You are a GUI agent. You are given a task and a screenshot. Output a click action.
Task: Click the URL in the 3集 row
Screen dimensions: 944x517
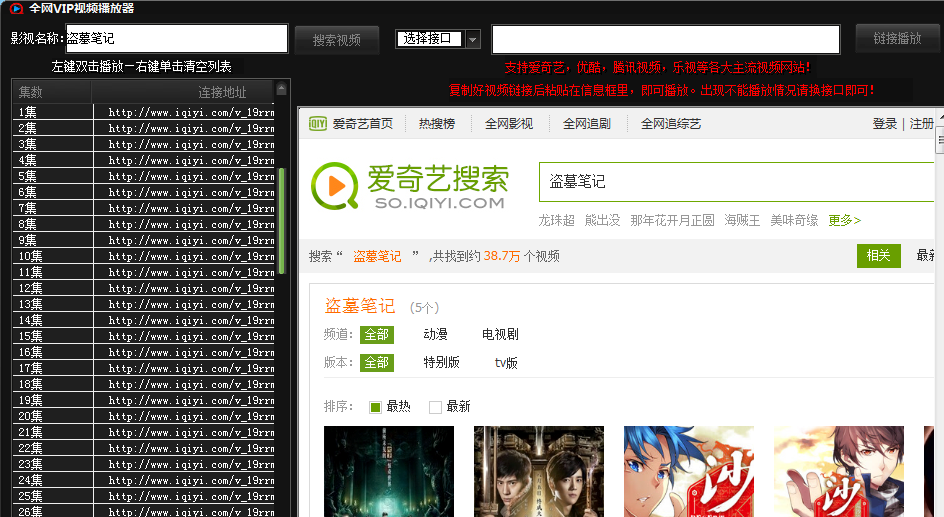(x=191, y=144)
